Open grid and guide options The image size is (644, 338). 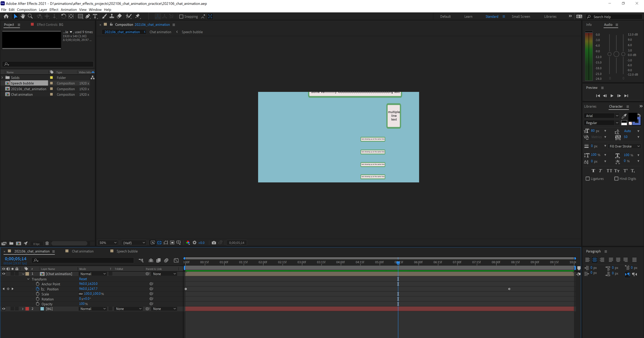tap(178, 242)
